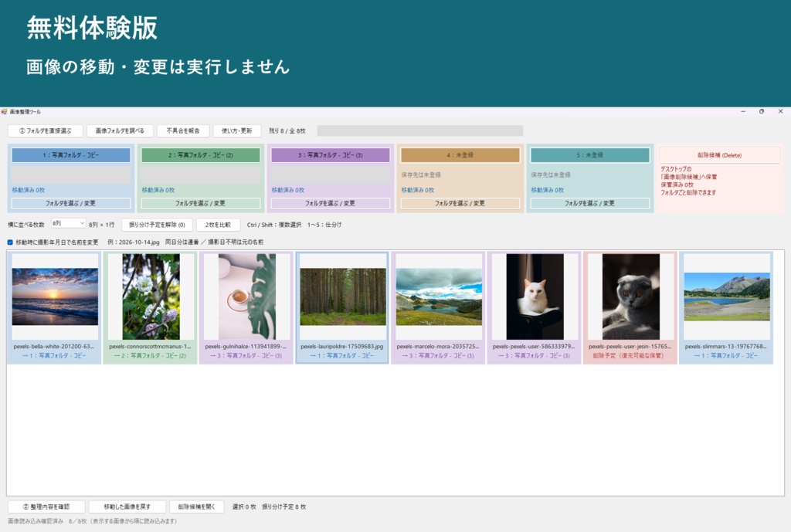Select the sunset beach thumbnail pexels-bella-white

55,296
